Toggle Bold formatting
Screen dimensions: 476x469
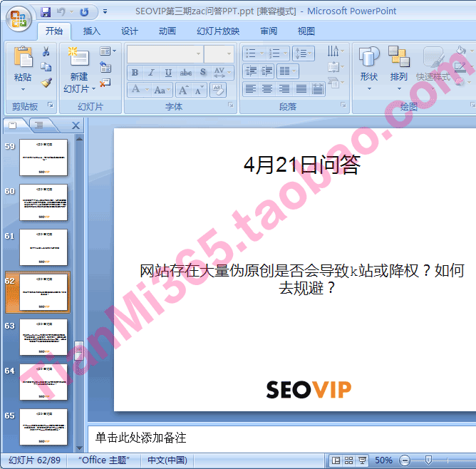pos(135,73)
